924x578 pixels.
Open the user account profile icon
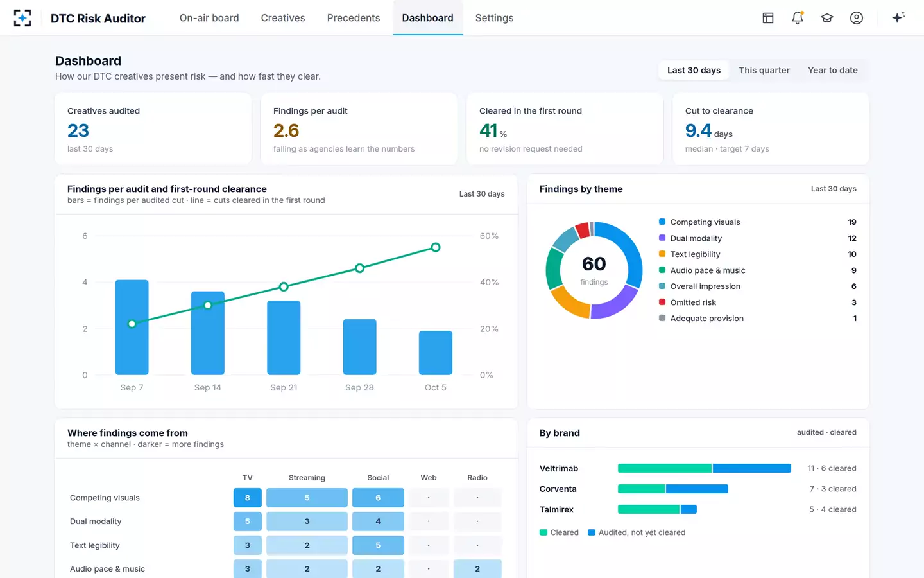857,18
